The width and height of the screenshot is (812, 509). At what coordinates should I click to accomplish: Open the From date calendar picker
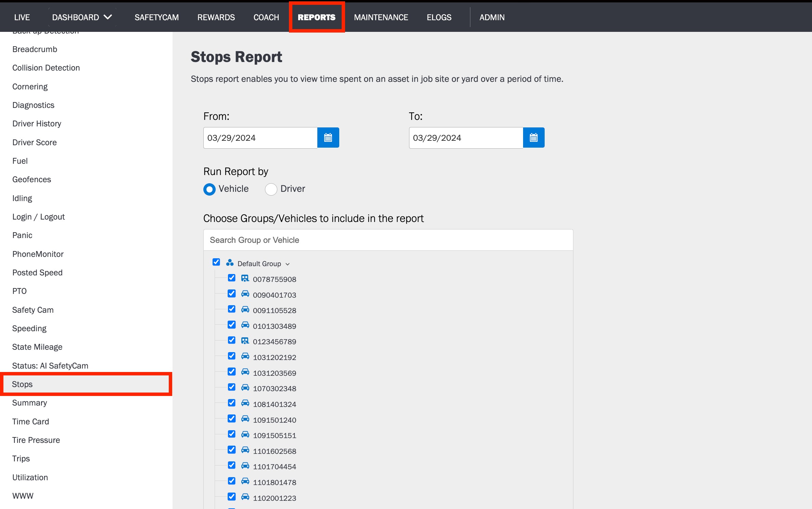click(328, 138)
